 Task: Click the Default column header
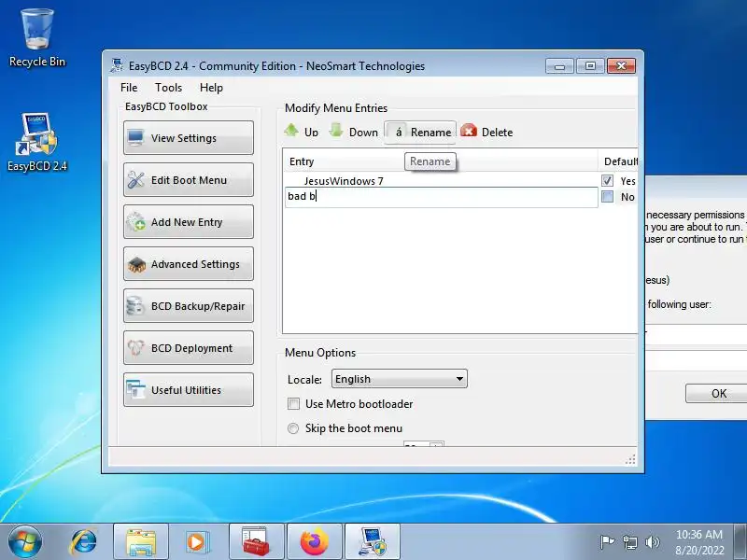tap(618, 161)
